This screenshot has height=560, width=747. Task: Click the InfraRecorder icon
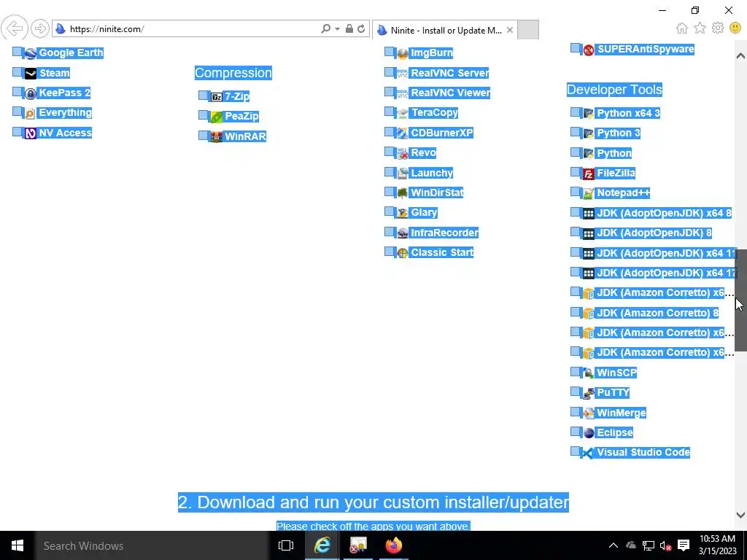(x=403, y=233)
